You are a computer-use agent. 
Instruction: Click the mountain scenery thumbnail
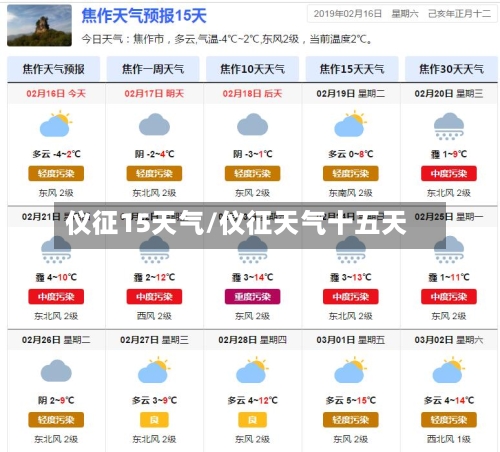click(39, 25)
